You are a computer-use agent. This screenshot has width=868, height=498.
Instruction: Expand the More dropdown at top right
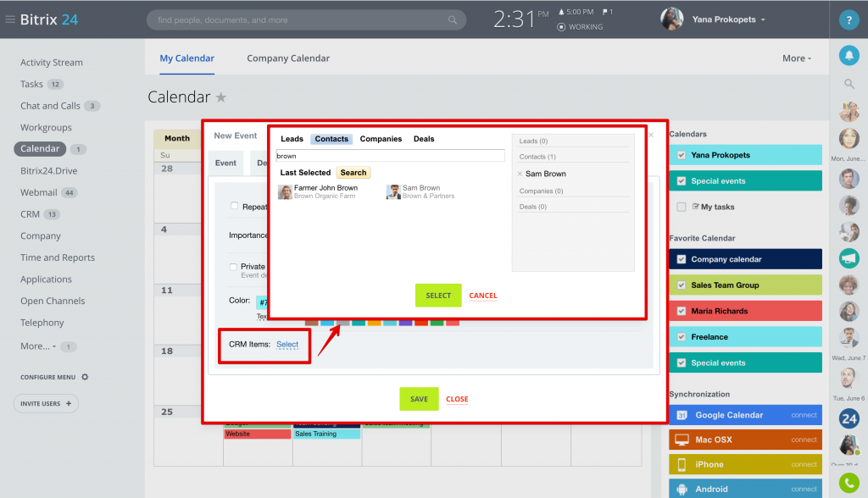coord(797,58)
